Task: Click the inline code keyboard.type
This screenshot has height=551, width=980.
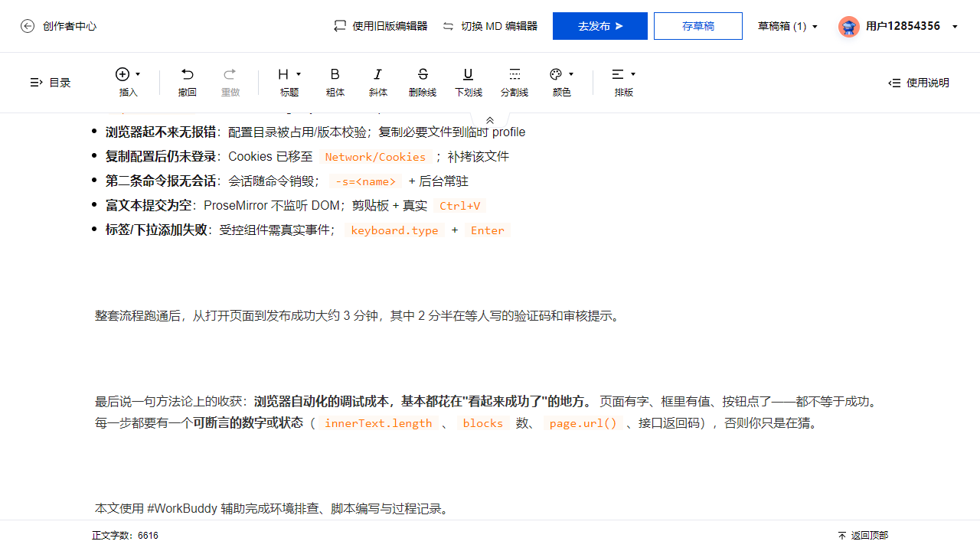Action: (x=394, y=230)
